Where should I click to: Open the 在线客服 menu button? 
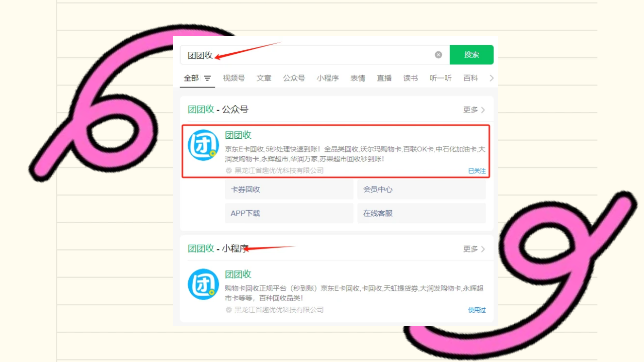click(x=422, y=213)
